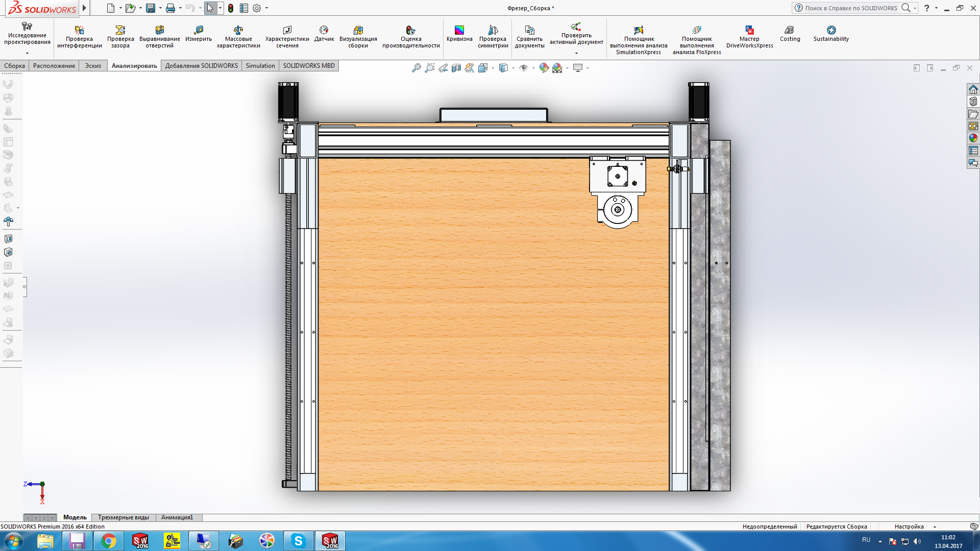Switch to the Simulation tab
The width and height of the screenshot is (980, 551).
click(260, 66)
